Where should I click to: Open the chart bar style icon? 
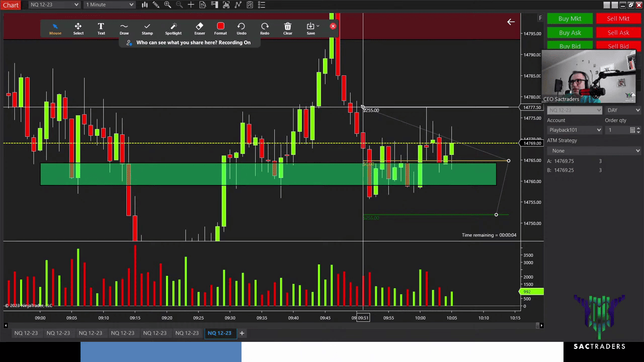pos(144,5)
